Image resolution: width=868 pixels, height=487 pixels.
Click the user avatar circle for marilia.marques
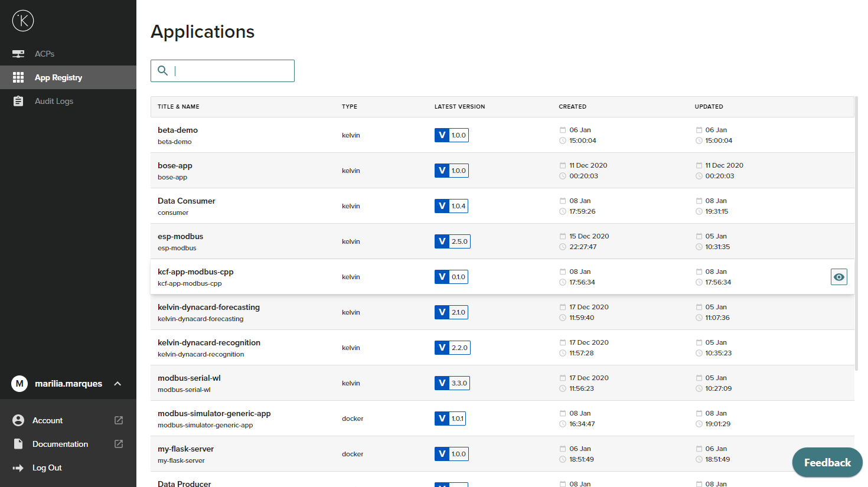pyautogui.click(x=19, y=384)
